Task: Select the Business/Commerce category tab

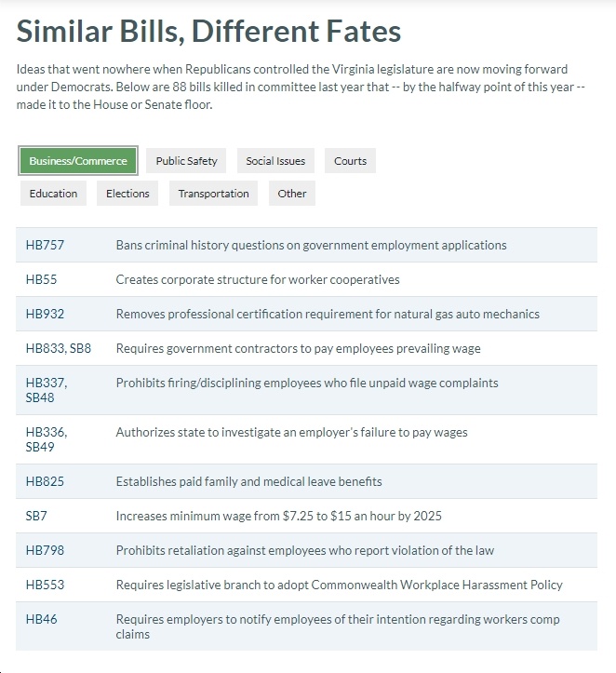Action: point(77,160)
